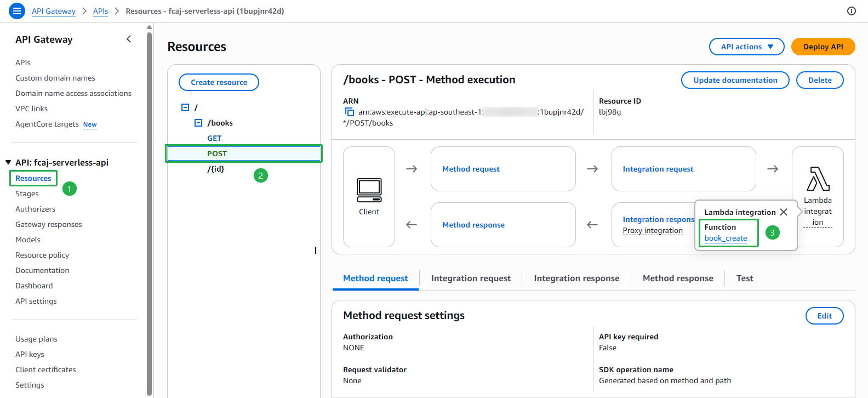Click the Lambda integration icon
Image resolution: width=868 pixels, height=398 pixels.
pyautogui.click(x=818, y=179)
